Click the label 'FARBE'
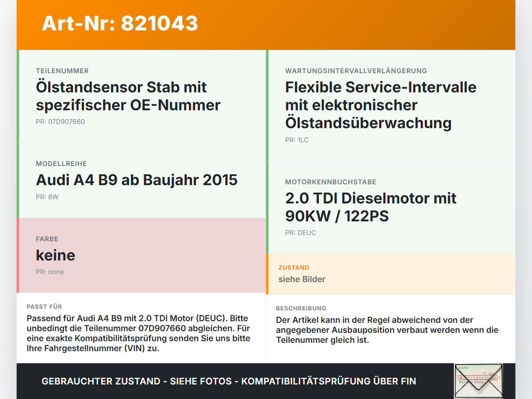The height and width of the screenshot is (399, 532). point(47,239)
